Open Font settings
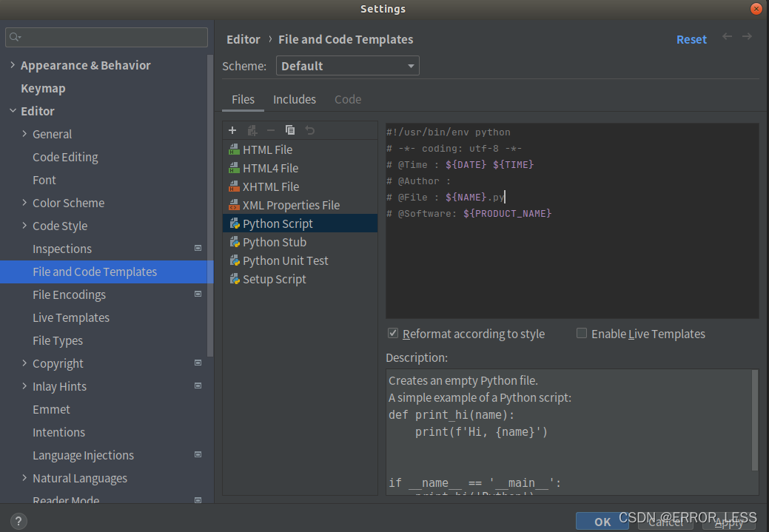The height and width of the screenshot is (532, 769). 44,181
